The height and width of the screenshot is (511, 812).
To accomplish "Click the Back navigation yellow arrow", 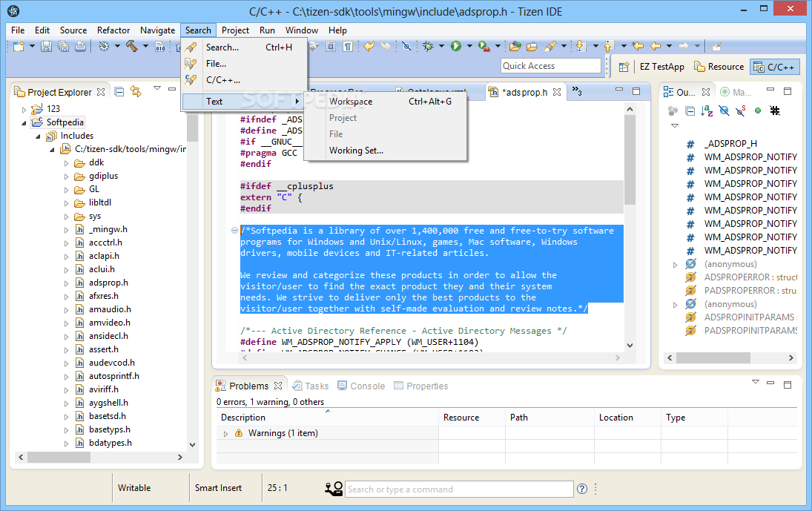I will point(656,47).
